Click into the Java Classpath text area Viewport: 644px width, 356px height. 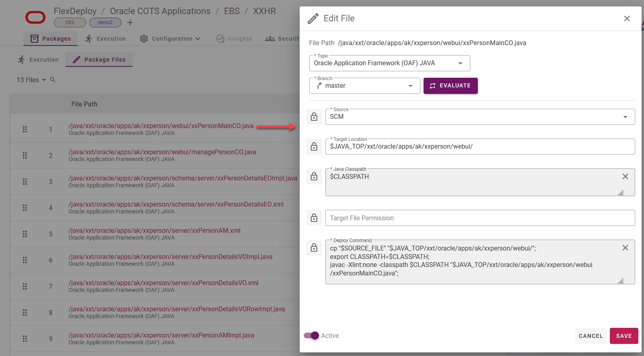click(480, 182)
